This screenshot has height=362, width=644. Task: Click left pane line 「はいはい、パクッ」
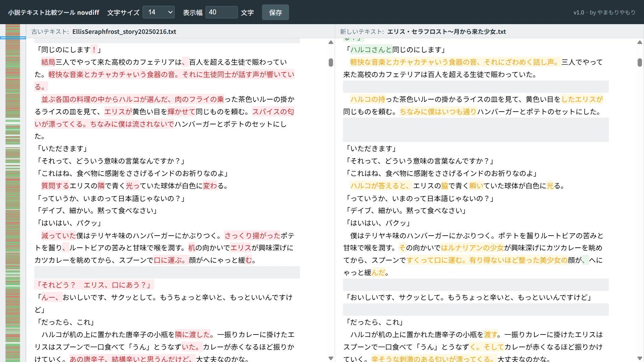coord(69,223)
